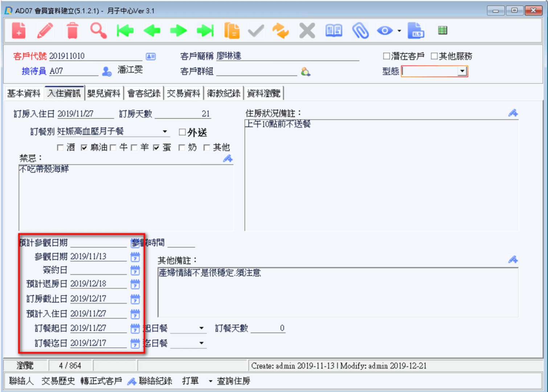Click the 聯絡紀錄 button

coord(150,381)
